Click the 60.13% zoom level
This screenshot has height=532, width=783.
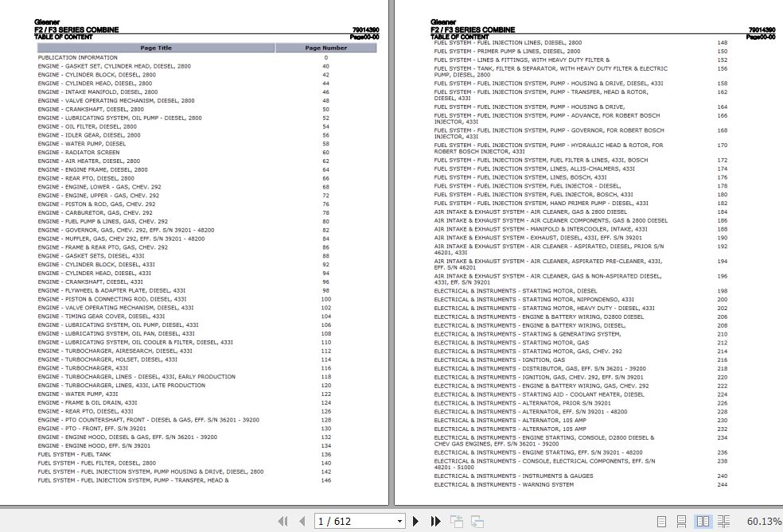[x=764, y=522]
